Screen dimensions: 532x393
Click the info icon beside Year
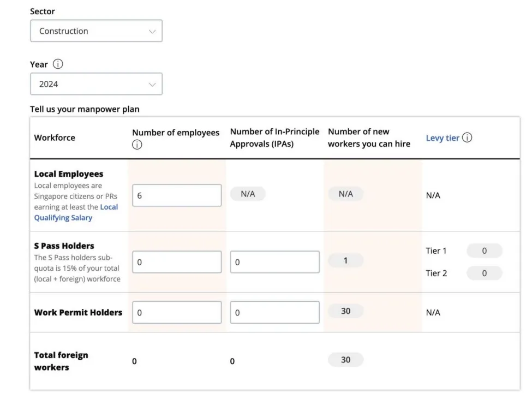click(x=58, y=64)
